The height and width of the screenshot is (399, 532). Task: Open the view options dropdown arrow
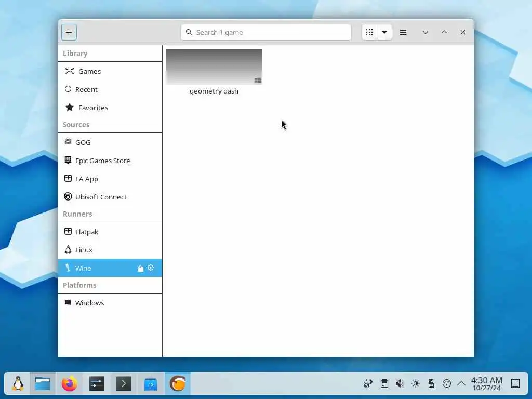(384, 33)
